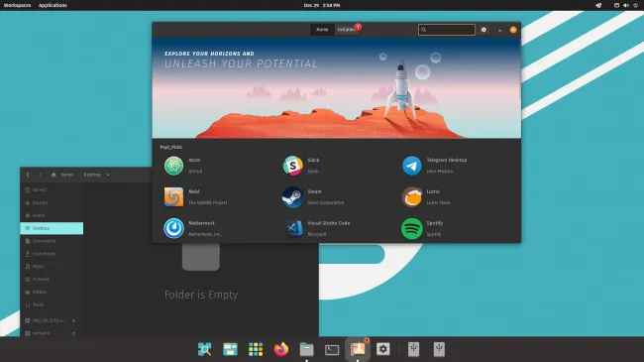Viewport: 644px width, 362px height.
Task: Open the workspaces overview icon in dock
Action: pyautogui.click(x=230, y=349)
